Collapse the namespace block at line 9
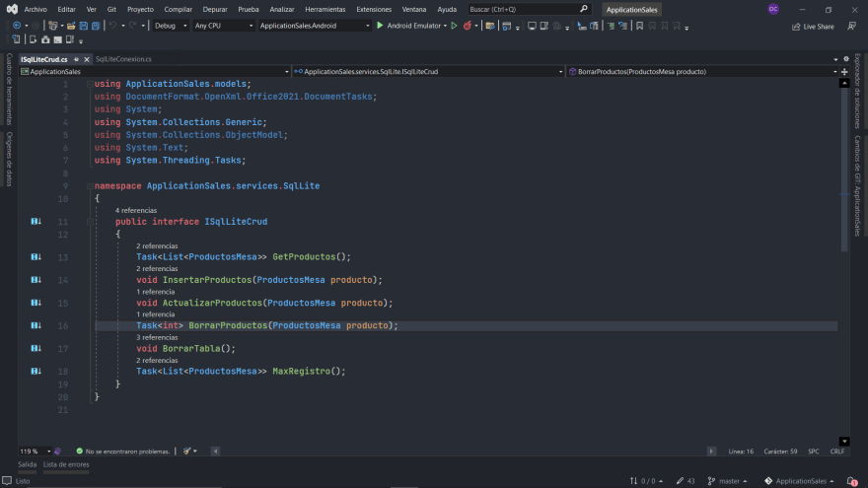 click(90, 186)
